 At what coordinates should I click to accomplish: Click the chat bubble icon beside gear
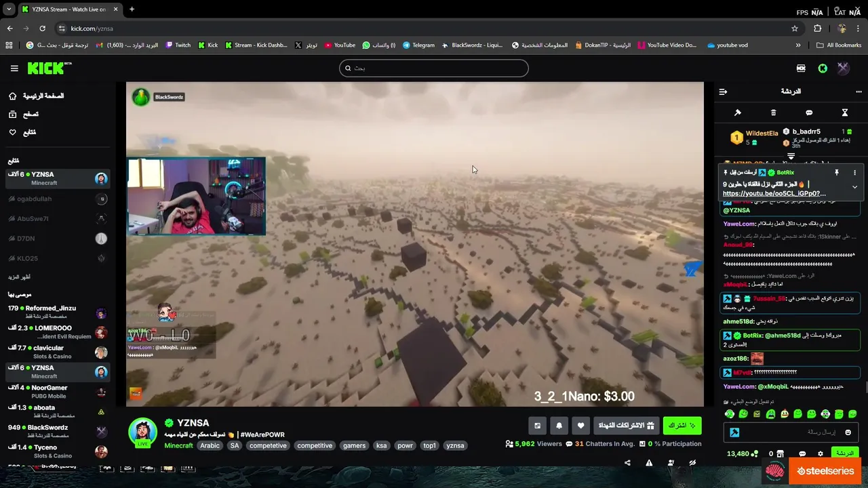pyautogui.click(x=802, y=454)
